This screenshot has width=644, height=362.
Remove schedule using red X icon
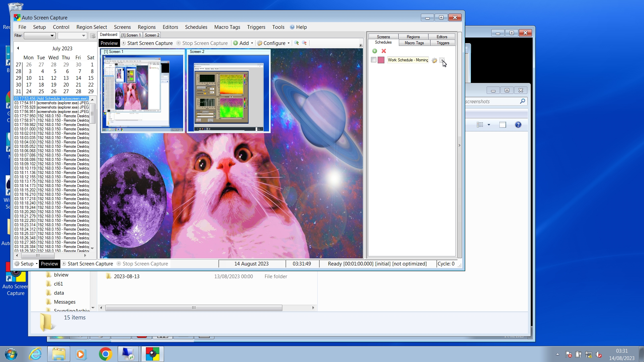(x=384, y=51)
